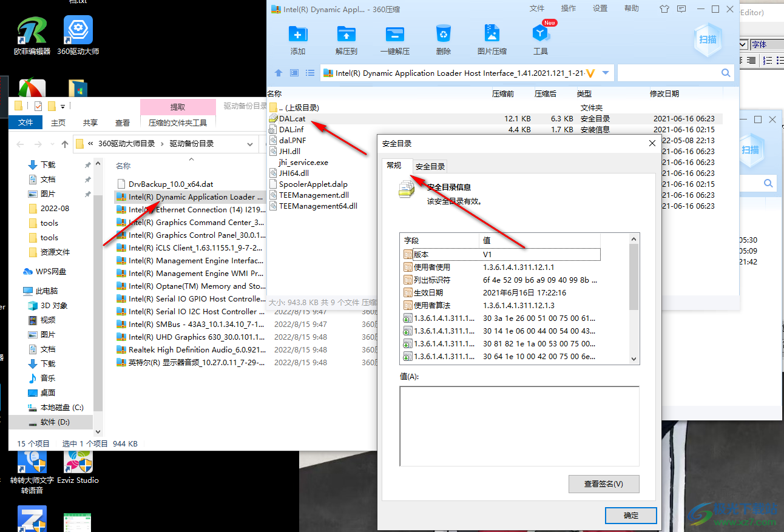This screenshot has width=784, height=532.
Task: Open the 压缩的文件夹工具 ribbon tab
Action: coord(178,123)
